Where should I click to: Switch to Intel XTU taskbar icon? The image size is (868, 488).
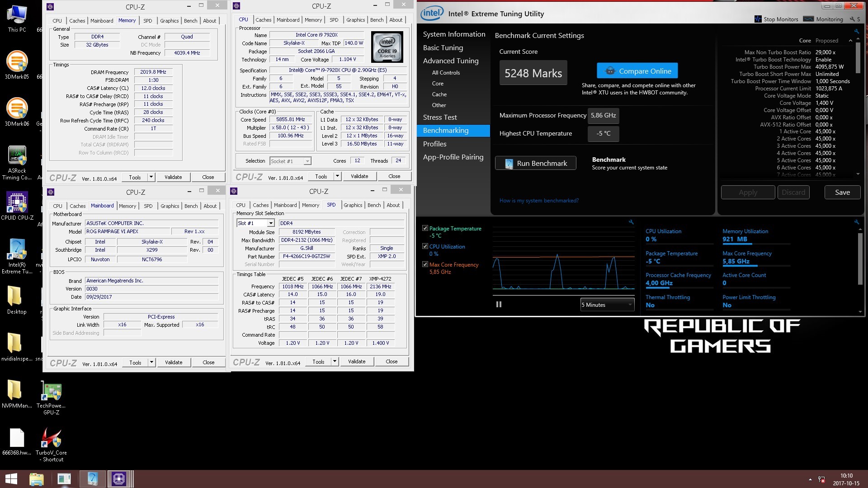coord(92,479)
